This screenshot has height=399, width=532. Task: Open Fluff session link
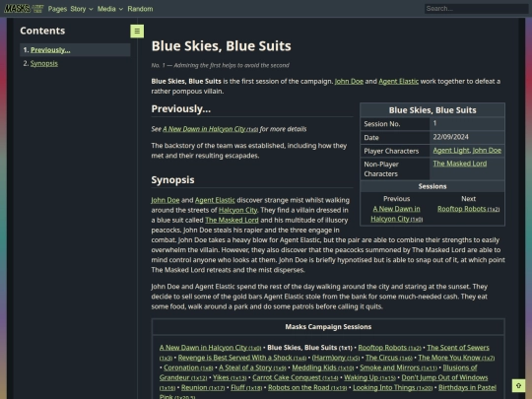coord(246,388)
